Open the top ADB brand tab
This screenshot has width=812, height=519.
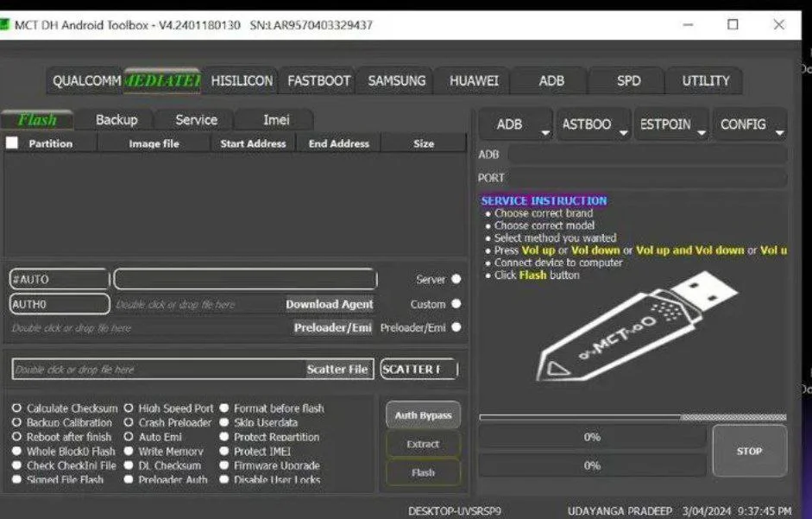click(x=551, y=81)
